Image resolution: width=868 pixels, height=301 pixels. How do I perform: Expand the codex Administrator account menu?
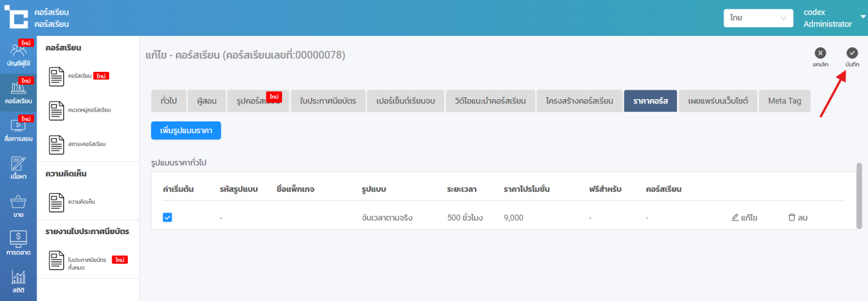click(x=863, y=18)
